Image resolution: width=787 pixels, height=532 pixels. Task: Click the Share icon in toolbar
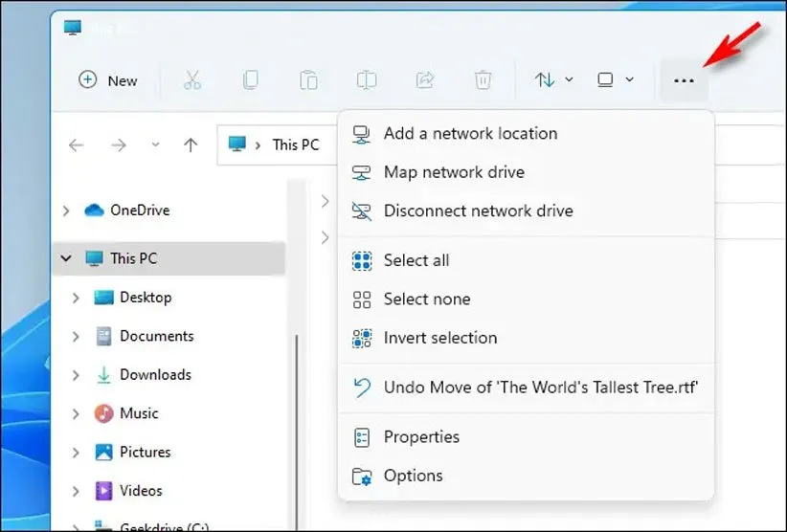[x=425, y=80]
